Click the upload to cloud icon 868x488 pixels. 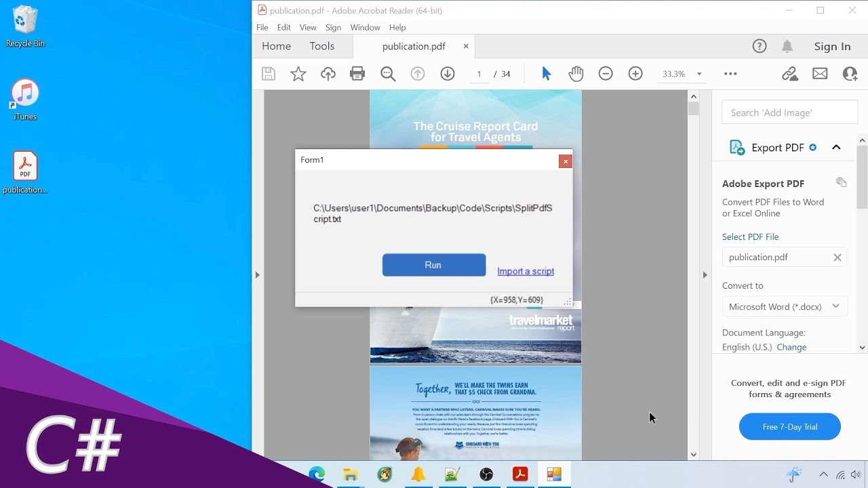328,74
